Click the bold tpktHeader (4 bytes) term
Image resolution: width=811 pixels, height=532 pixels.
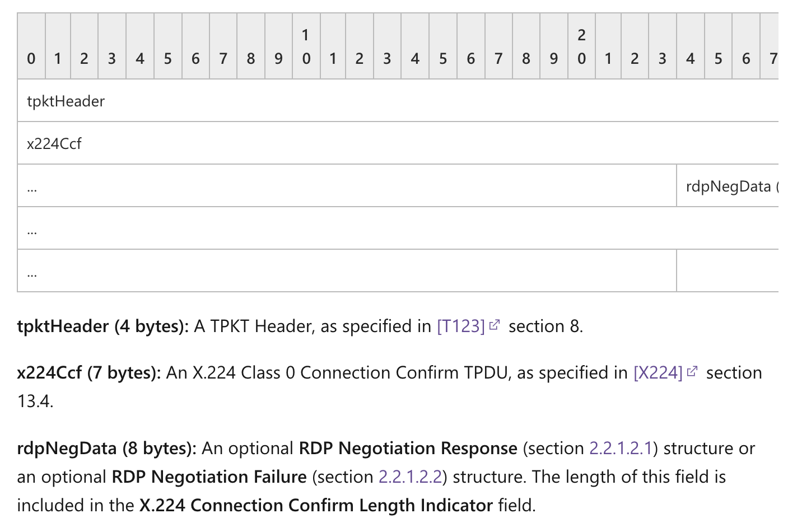coord(103,326)
